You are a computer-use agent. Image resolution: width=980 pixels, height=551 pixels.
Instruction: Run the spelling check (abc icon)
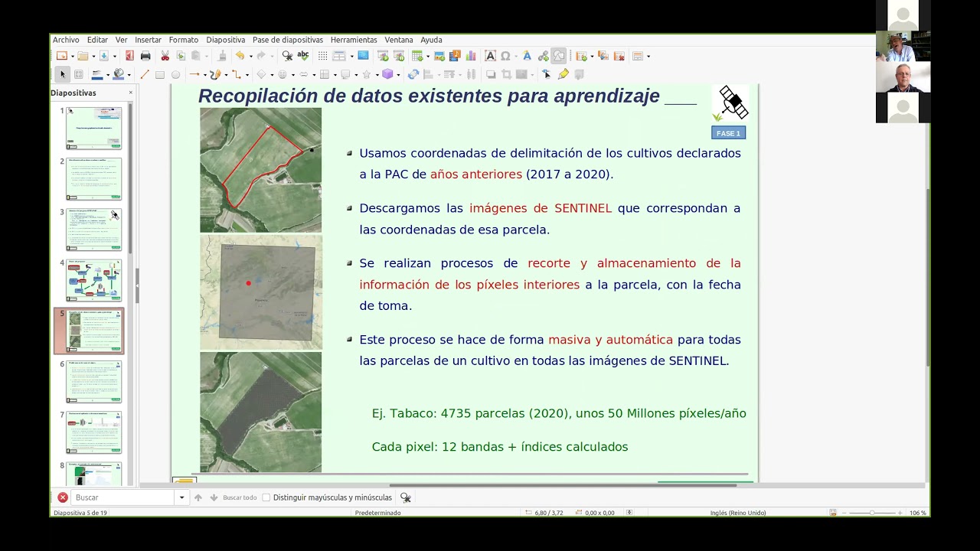click(x=303, y=55)
